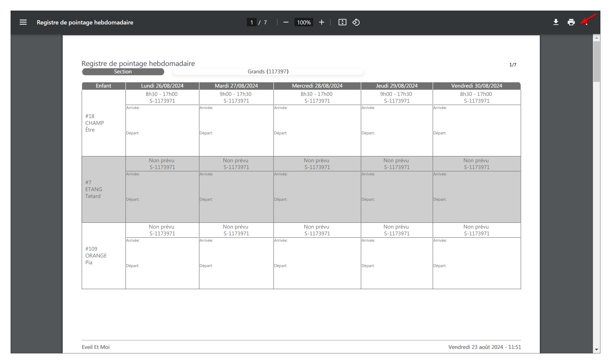
Task: Click the vertical scrollbar thumb
Action: pyautogui.click(x=597, y=62)
